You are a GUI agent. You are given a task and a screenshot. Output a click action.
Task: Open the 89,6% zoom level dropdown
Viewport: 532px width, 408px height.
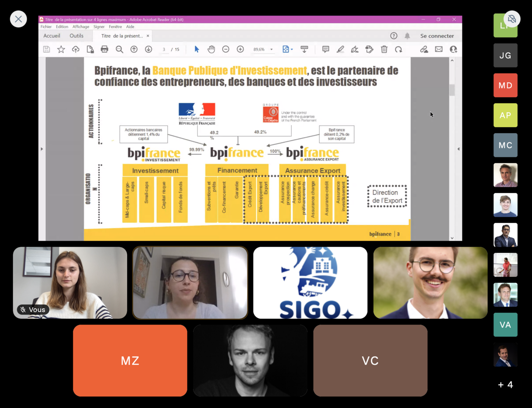271,50
